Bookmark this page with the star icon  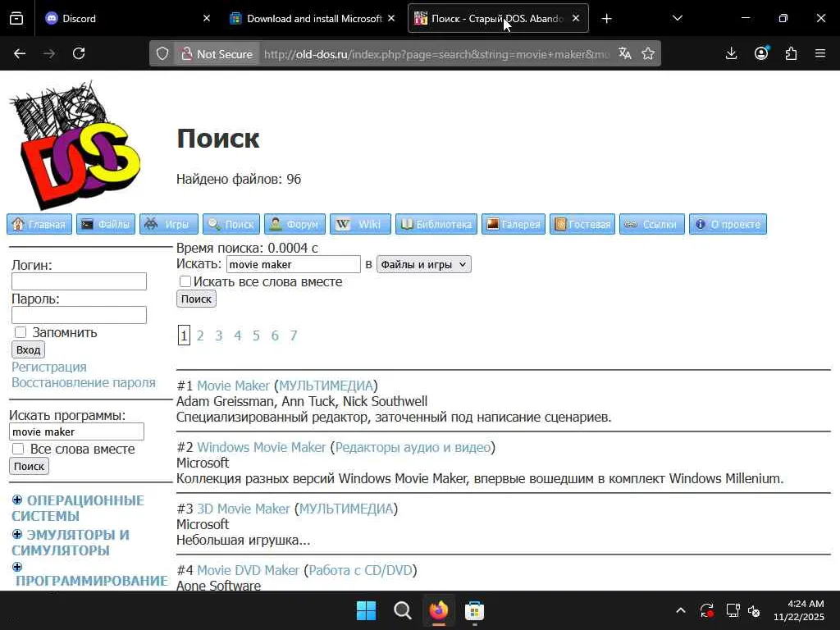click(648, 53)
